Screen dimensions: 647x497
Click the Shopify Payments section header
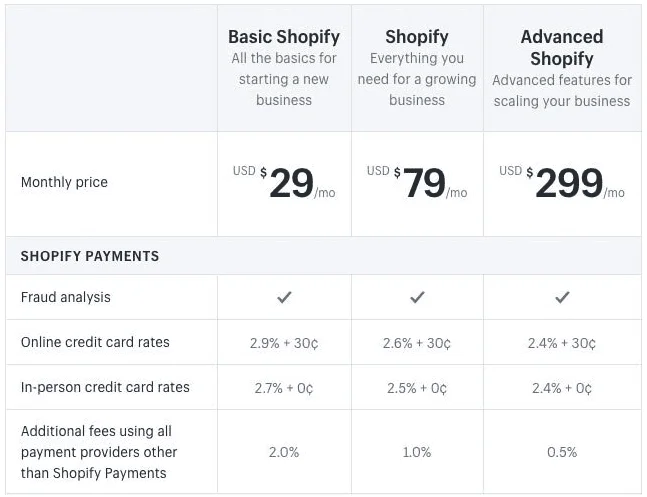90,256
